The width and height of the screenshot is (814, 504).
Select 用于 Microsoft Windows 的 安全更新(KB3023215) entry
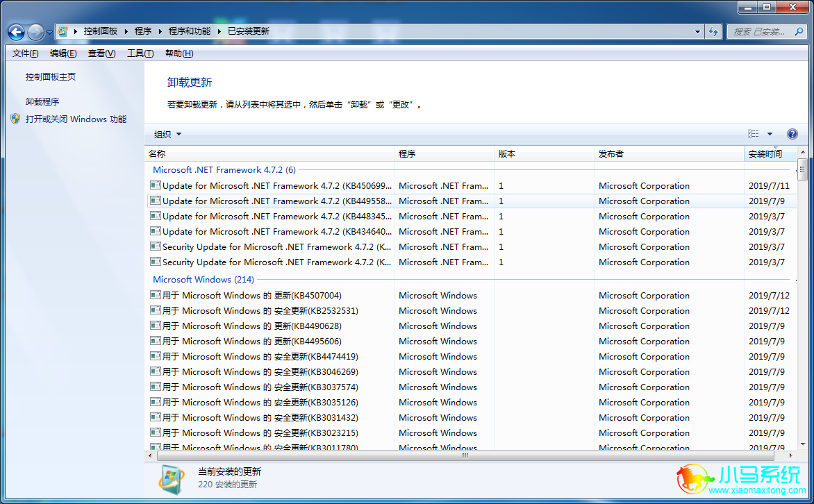coord(472,433)
